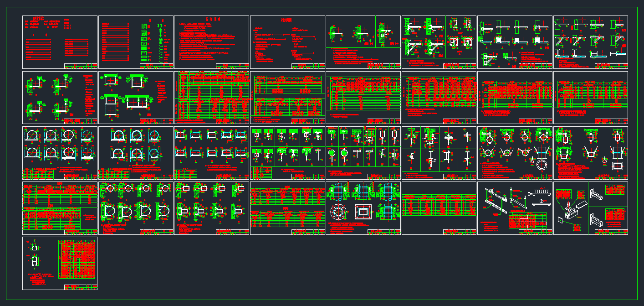Select the square flange plan view detail
The image size is (644, 306).
pos(363,213)
